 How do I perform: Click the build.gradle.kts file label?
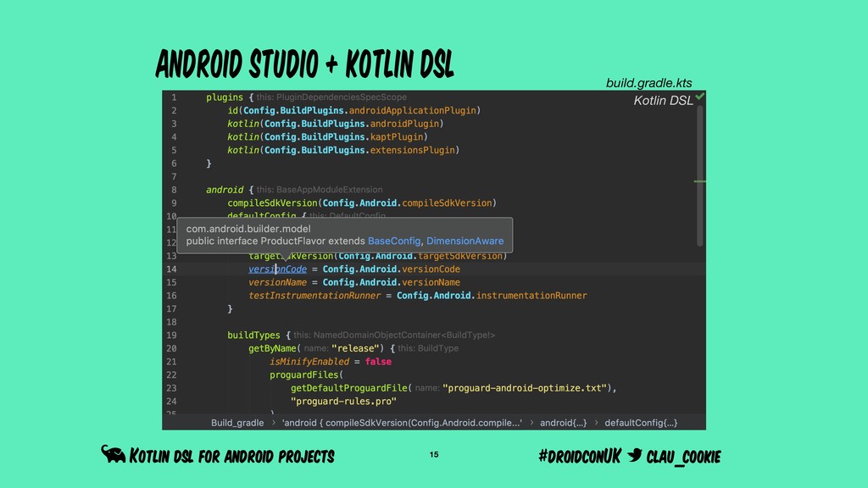point(648,83)
